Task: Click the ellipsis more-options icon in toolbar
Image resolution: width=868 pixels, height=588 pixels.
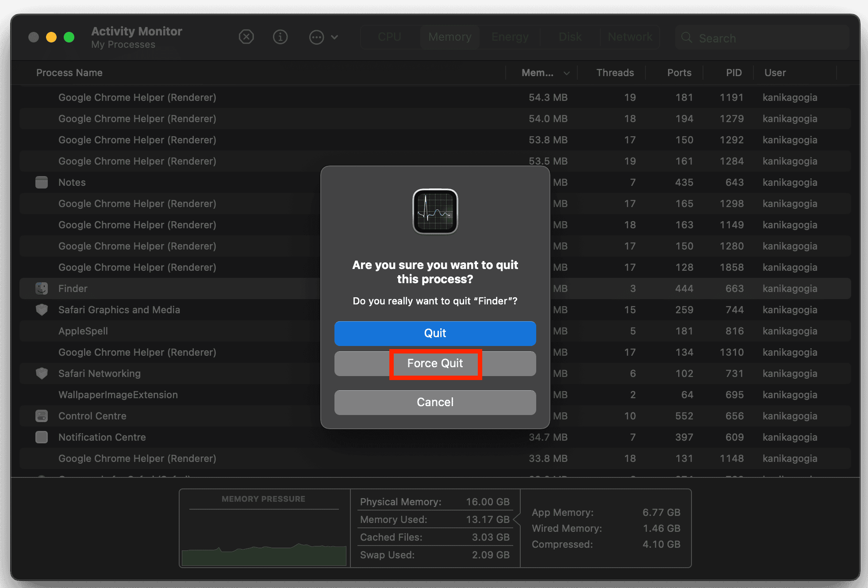Action: coord(316,37)
